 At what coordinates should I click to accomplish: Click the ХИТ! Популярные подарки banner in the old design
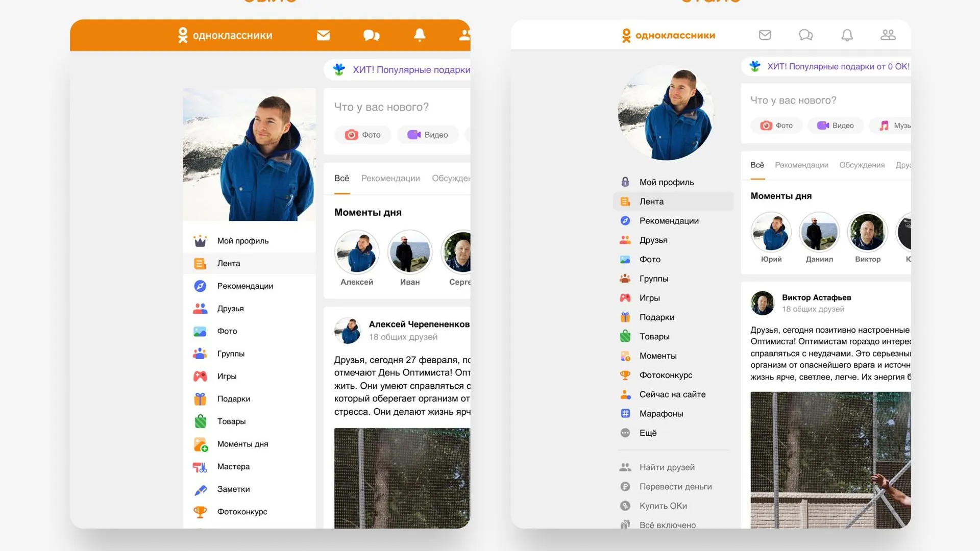(397, 69)
